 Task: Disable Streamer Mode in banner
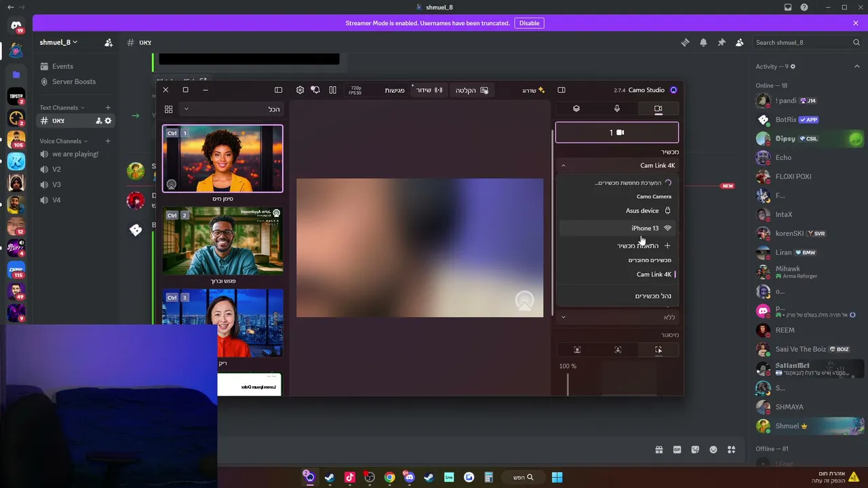[x=529, y=23]
